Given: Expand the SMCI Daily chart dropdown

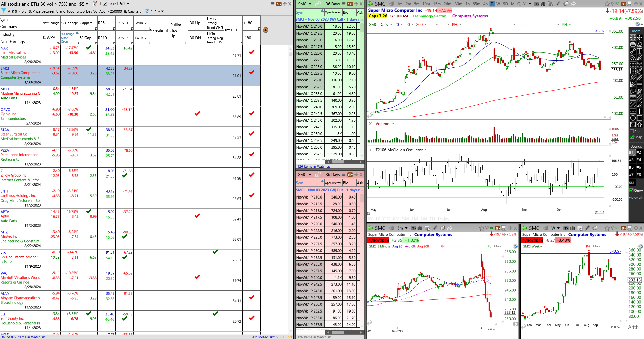Looking at the screenshot, I should (x=391, y=25).
